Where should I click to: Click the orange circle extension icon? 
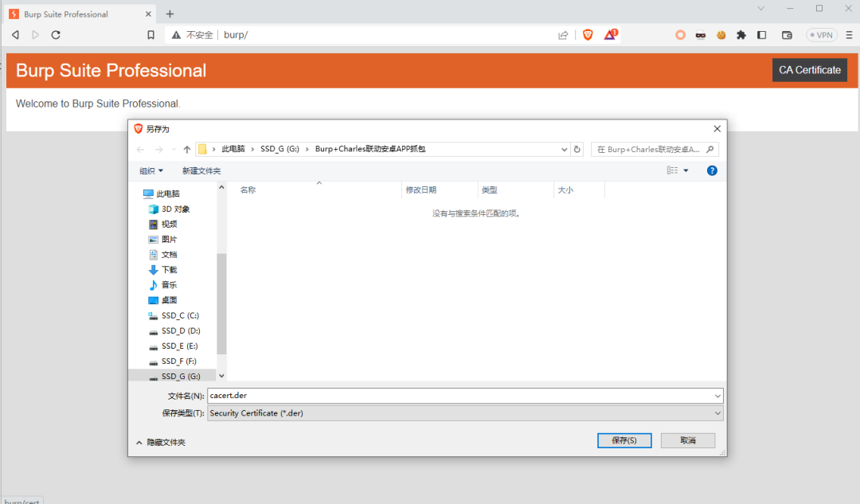pyautogui.click(x=680, y=35)
